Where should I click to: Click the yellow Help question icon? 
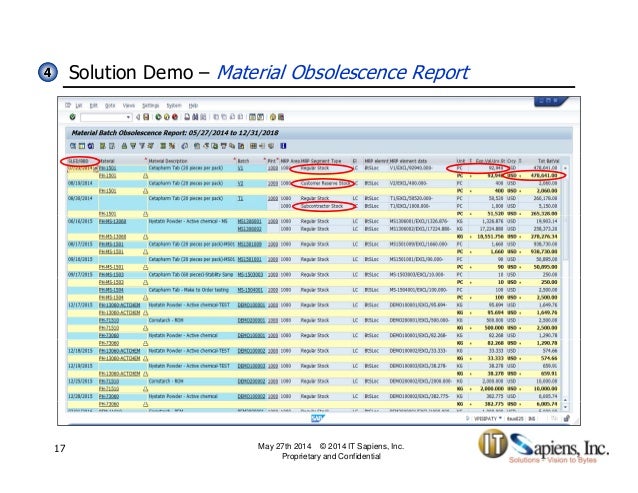click(273, 117)
